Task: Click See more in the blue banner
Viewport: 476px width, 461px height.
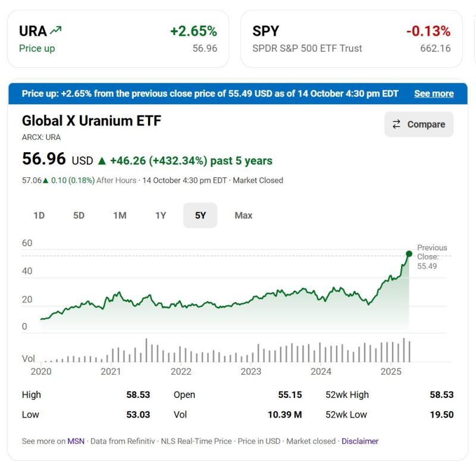Action: [x=434, y=93]
